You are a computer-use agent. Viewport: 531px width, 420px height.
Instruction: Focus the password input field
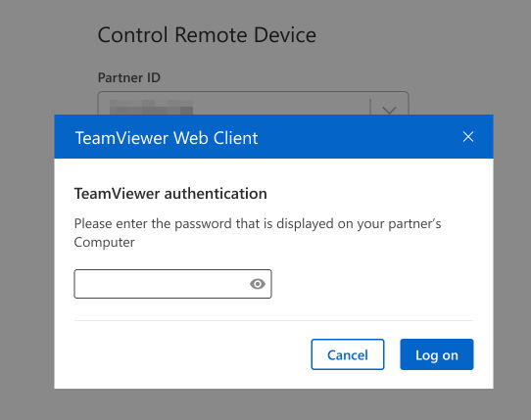172,284
